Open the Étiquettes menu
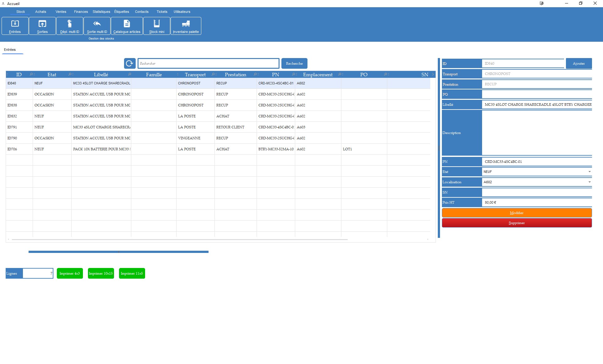 click(122, 12)
